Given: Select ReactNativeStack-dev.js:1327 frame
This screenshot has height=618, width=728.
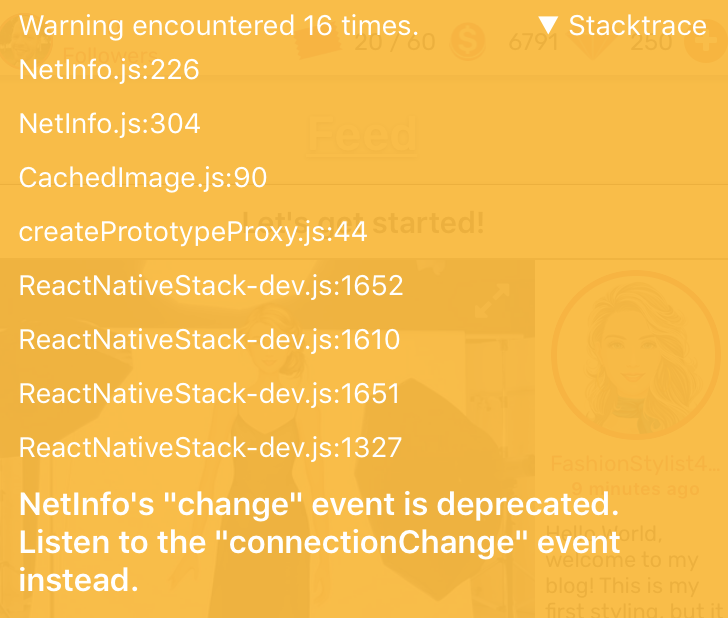Looking at the screenshot, I should point(210,448).
